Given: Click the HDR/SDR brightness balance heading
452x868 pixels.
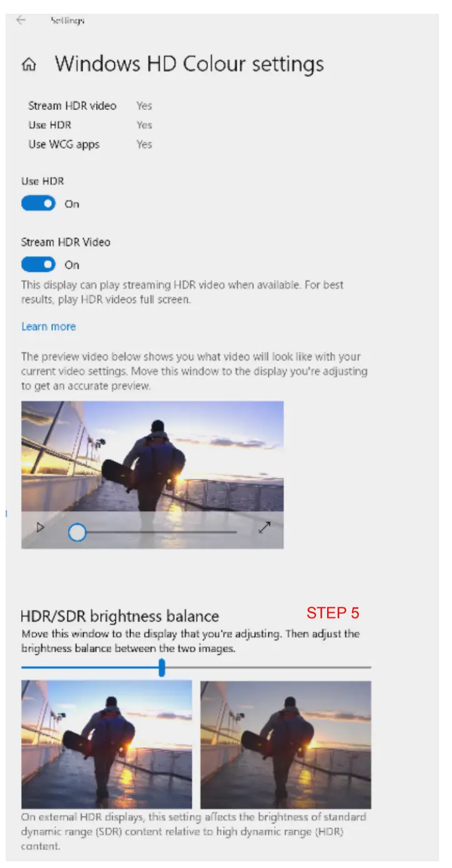Looking at the screenshot, I should pyautogui.click(x=120, y=616).
